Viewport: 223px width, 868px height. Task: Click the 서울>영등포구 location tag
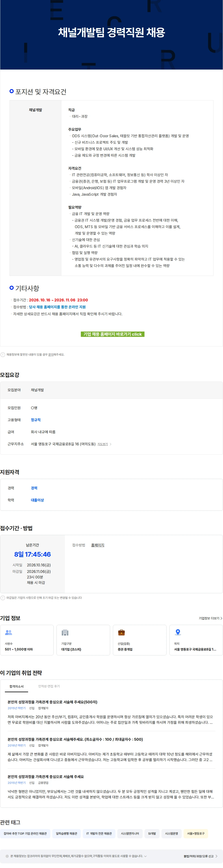coord(196,834)
